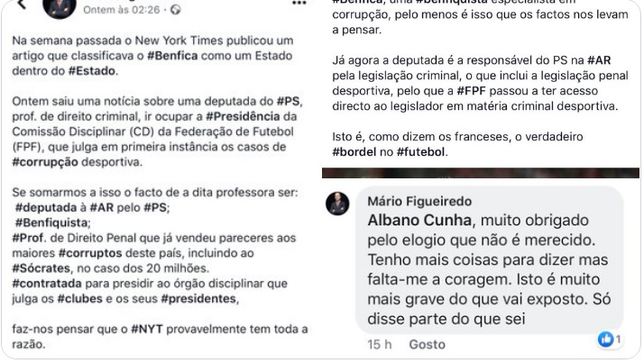Open the #bordel hashtag
This screenshot has height=363, width=644.
pos(354,152)
